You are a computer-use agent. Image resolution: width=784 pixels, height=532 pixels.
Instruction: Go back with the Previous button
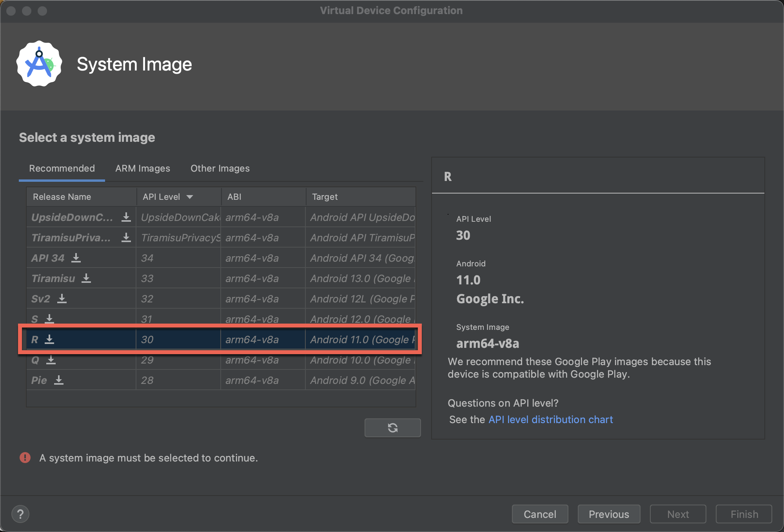[609, 514]
